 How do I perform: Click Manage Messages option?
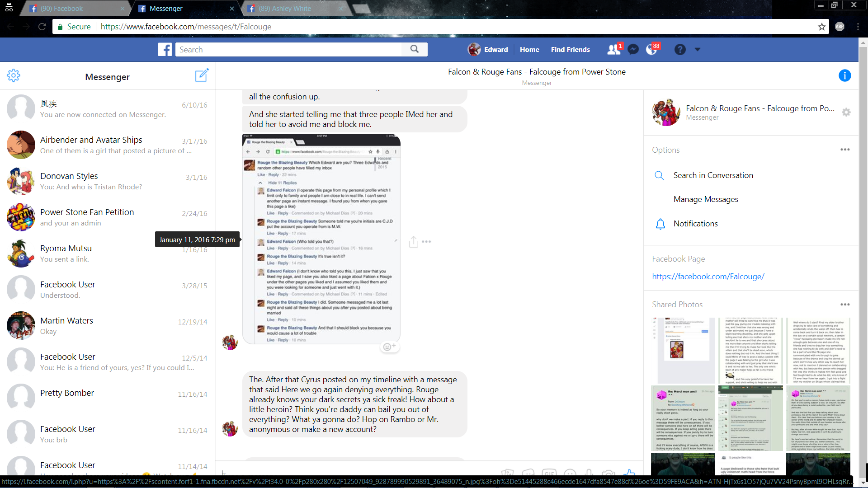706,199
